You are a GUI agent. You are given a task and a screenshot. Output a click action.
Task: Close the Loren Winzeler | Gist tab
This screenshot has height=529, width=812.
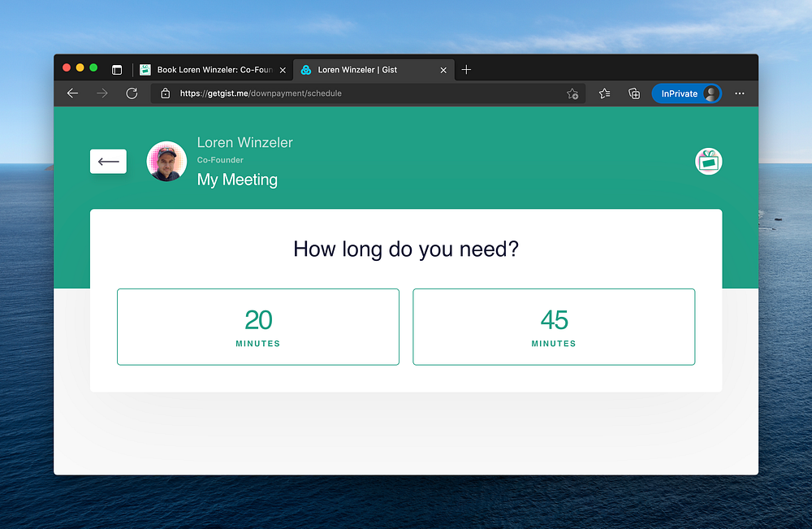tap(443, 70)
